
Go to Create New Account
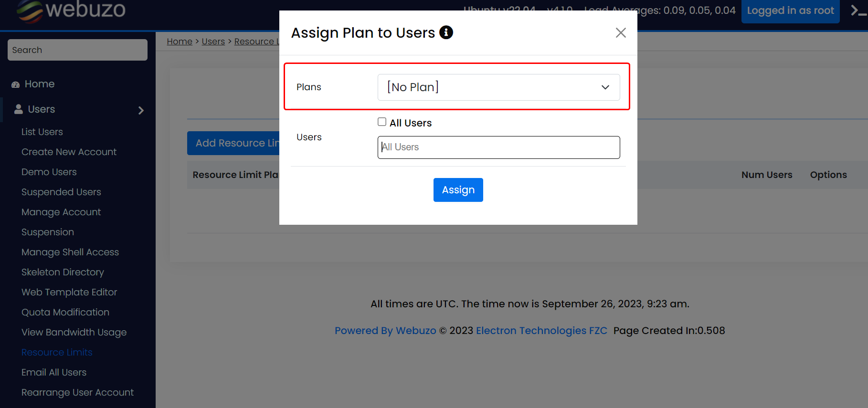69,152
